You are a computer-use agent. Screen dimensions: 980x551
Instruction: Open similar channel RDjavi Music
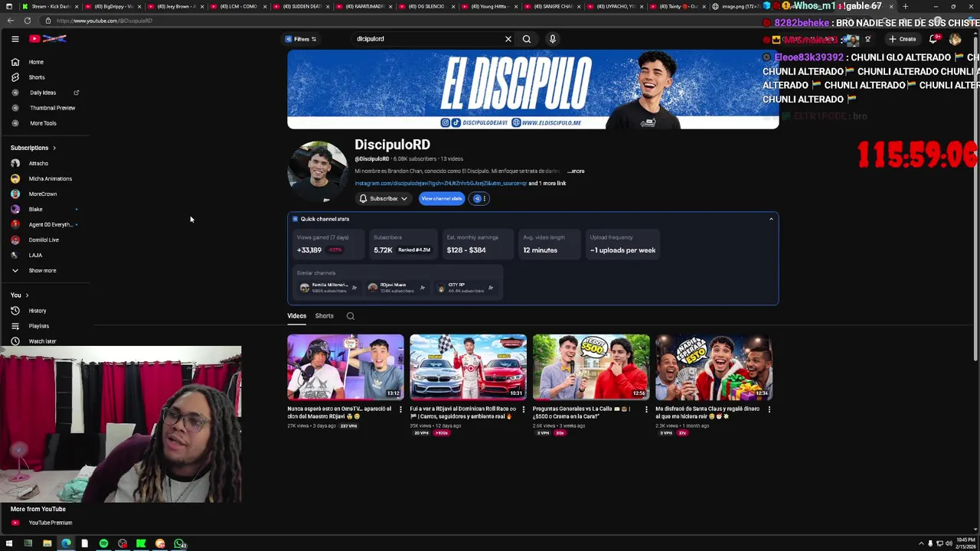(397, 288)
